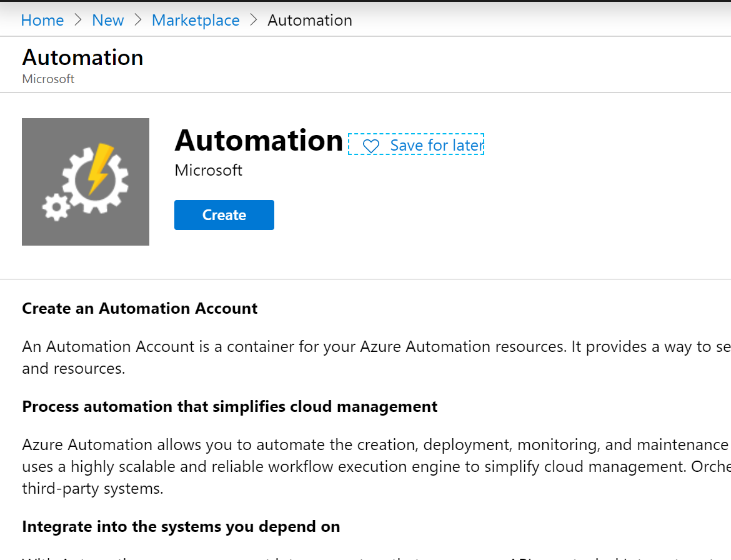Click the paragraph starting 'Azure Automation allows you'
This screenshot has width=731, height=560.
click(376, 466)
